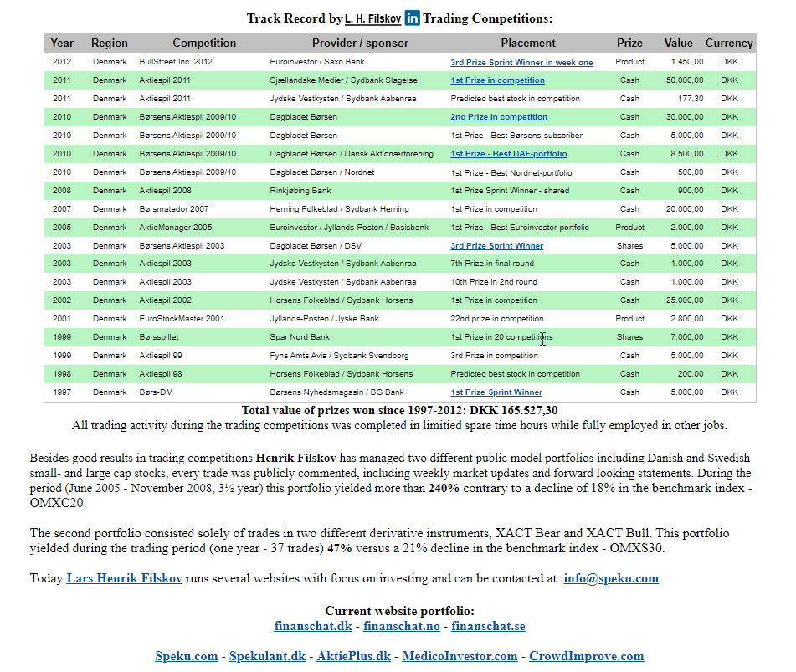796x672 pixels.
Task: Click the 'Total value of prizes won' summary line
Action: 399,410
